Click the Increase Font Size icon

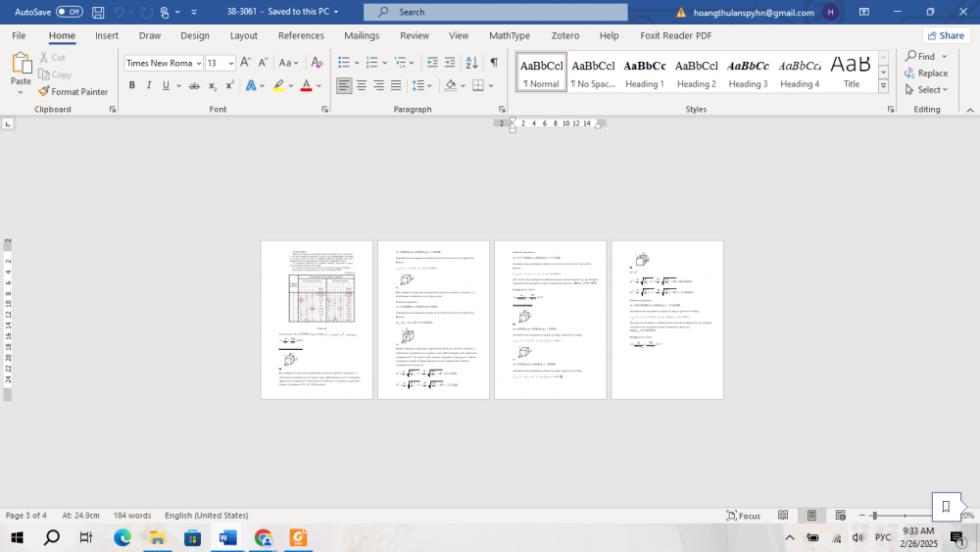point(245,63)
